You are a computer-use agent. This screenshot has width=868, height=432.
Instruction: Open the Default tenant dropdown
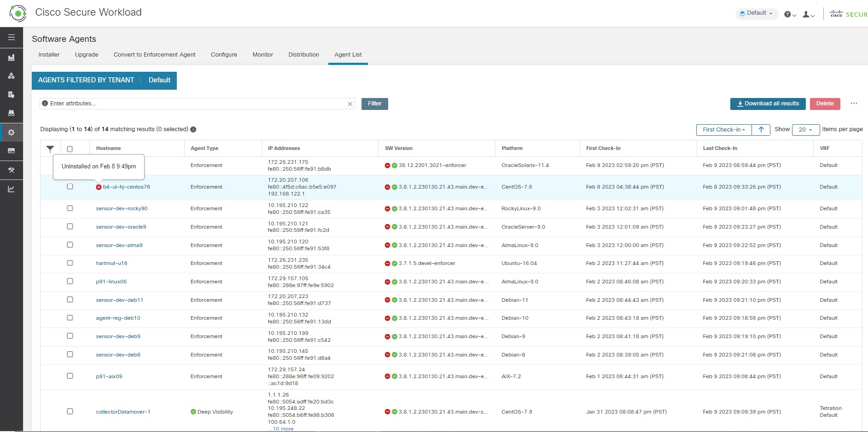[x=757, y=13]
